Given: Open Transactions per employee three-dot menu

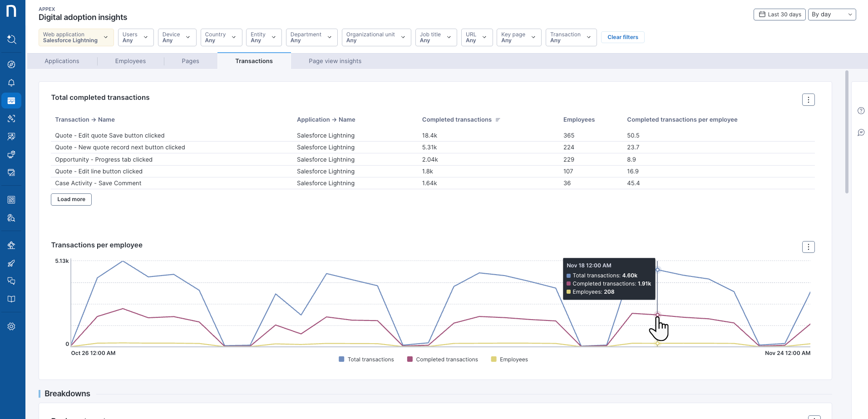Looking at the screenshot, I should tap(808, 247).
